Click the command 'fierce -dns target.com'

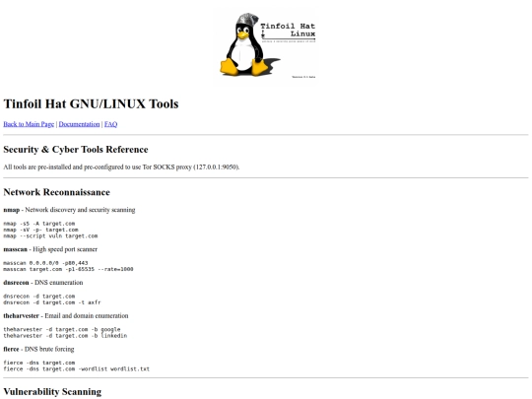[39, 363]
